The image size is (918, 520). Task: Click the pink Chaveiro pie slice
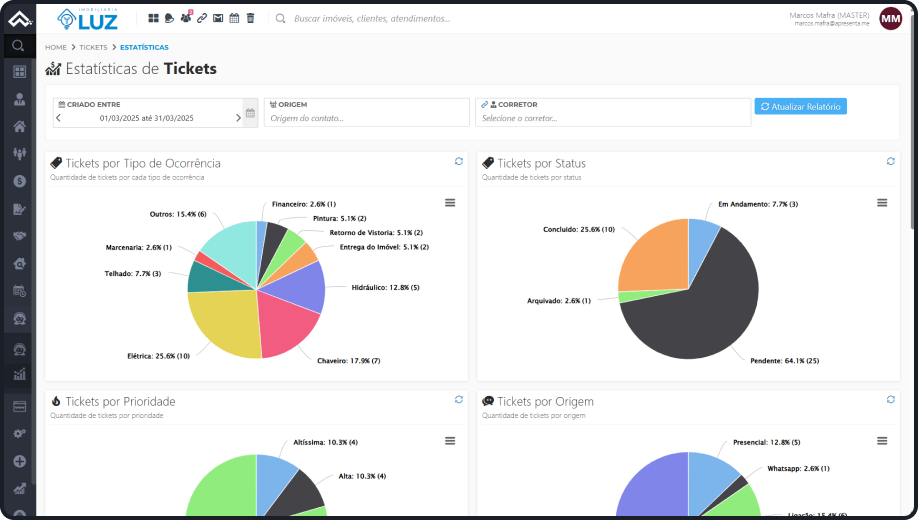[287, 326]
